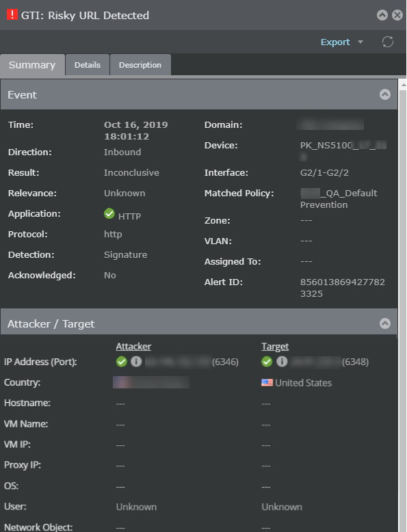Click the Relevance value Unknown
The height and width of the screenshot is (532, 407).
click(x=124, y=193)
